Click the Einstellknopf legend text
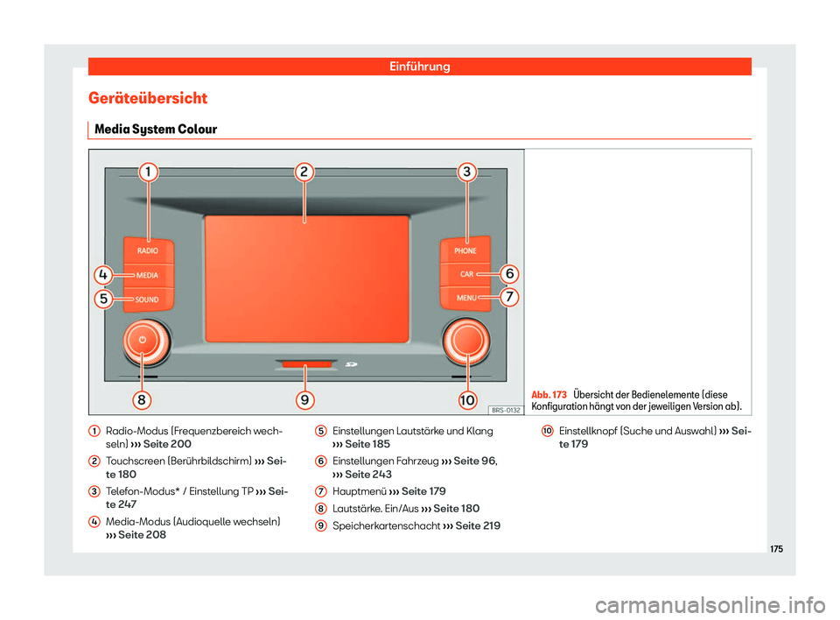Image resolution: width=840 pixels, height=620 pixels. click(638, 431)
